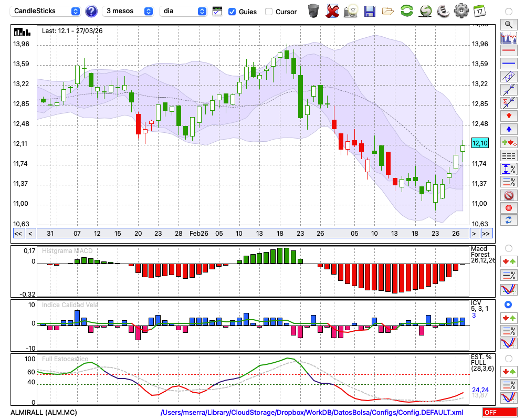
Task: Select the blue horizontal line drawing tool
Action: [x=508, y=64]
